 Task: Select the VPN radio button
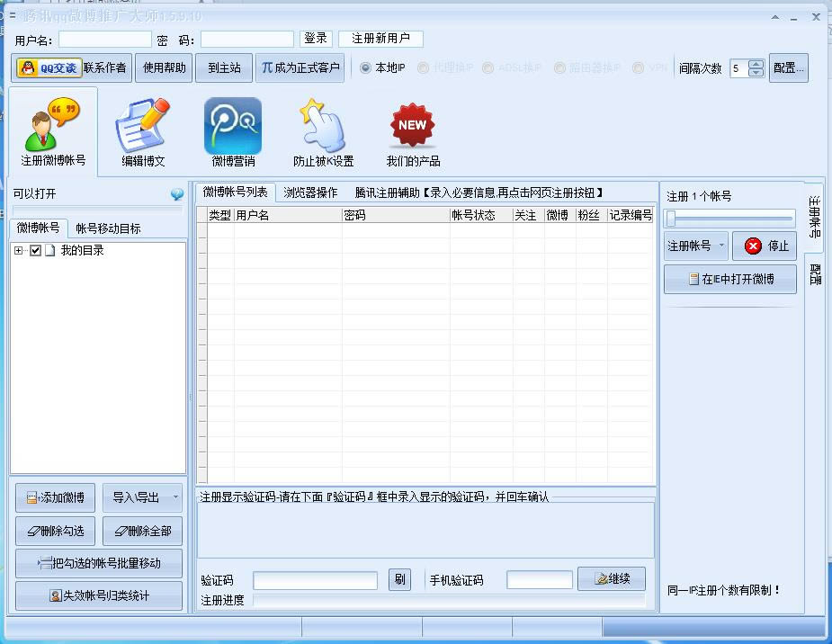[x=639, y=67]
